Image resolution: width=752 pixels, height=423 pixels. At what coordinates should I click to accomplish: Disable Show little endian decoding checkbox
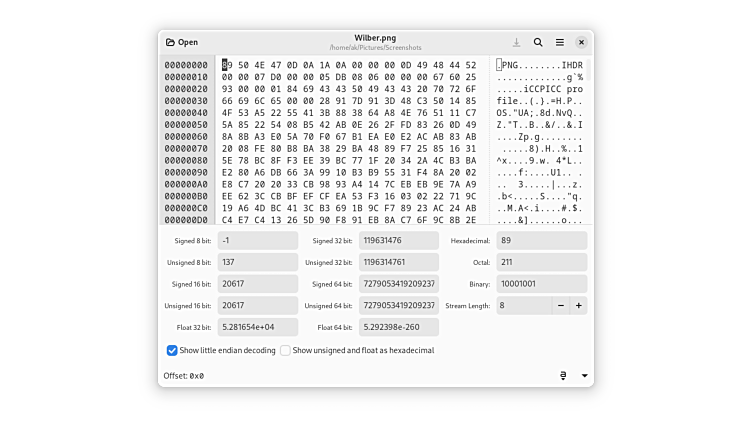[172, 350]
